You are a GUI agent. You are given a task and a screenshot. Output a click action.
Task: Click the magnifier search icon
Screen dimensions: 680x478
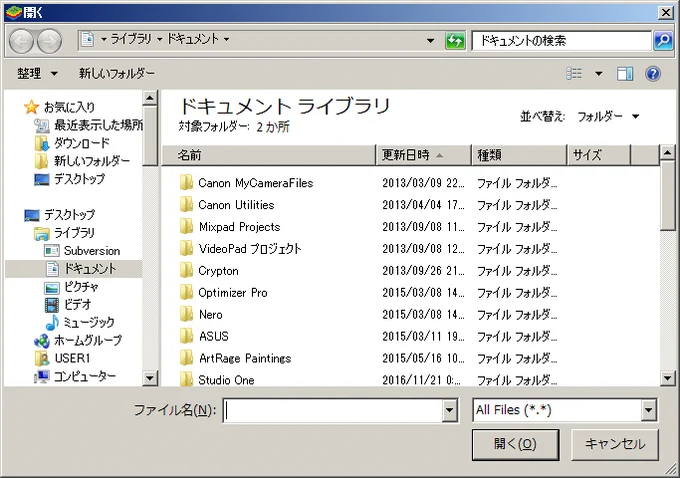pos(663,41)
